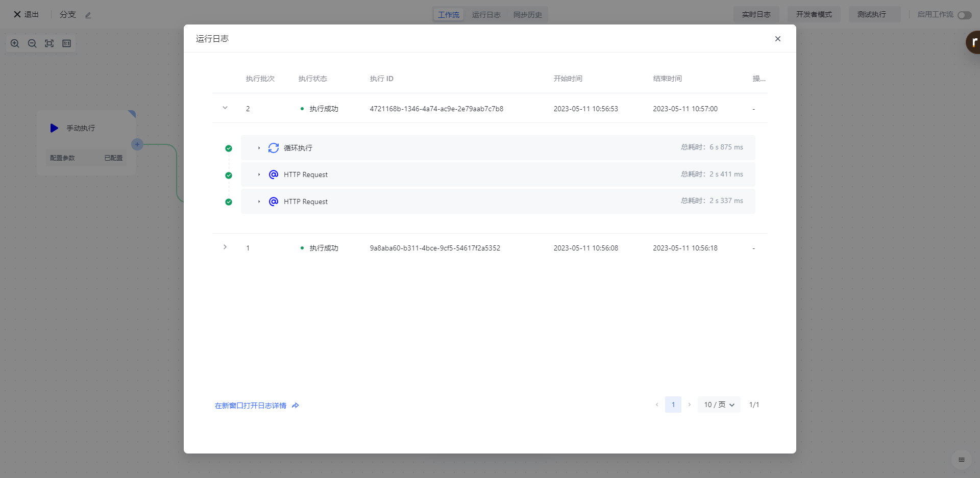This screenshot has width=980, height=478.
Task: Close the 运行日志 dialog
Action: 777,39
